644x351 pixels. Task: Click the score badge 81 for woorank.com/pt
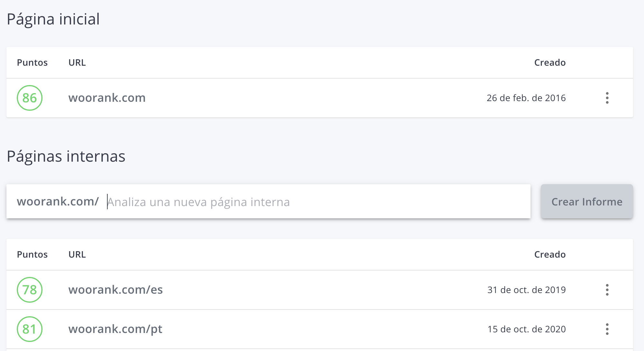[x=30, y=329]
